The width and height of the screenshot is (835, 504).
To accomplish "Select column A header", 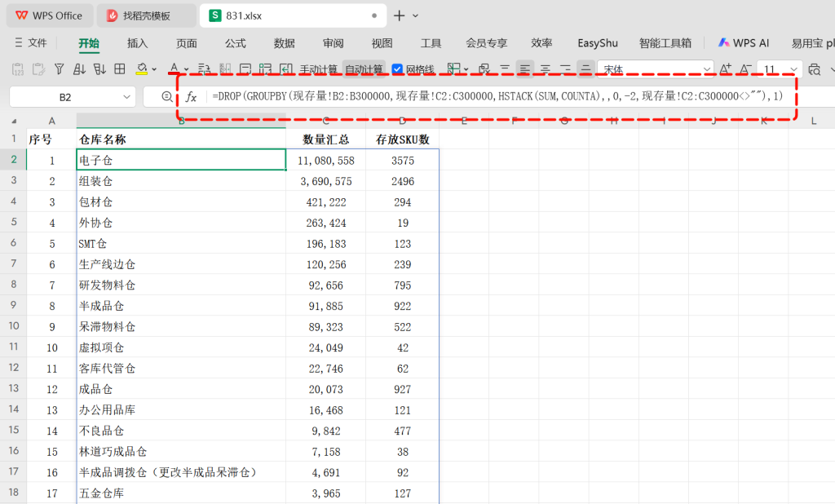I will click(51, 121).
